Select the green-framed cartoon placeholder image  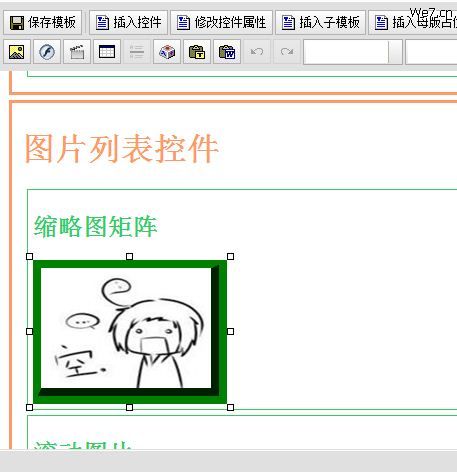(130, 332)
